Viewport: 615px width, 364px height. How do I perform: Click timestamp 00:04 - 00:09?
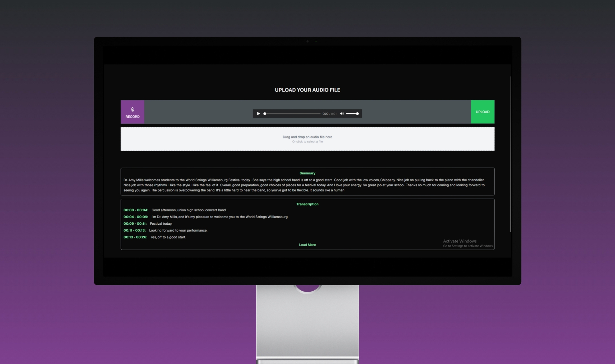136,217
